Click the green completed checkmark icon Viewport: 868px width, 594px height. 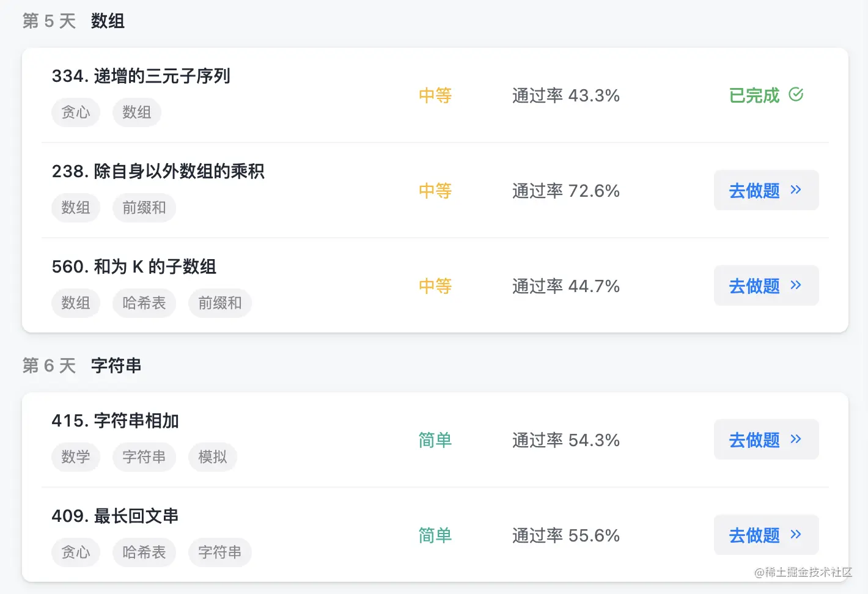click(796, 95)
